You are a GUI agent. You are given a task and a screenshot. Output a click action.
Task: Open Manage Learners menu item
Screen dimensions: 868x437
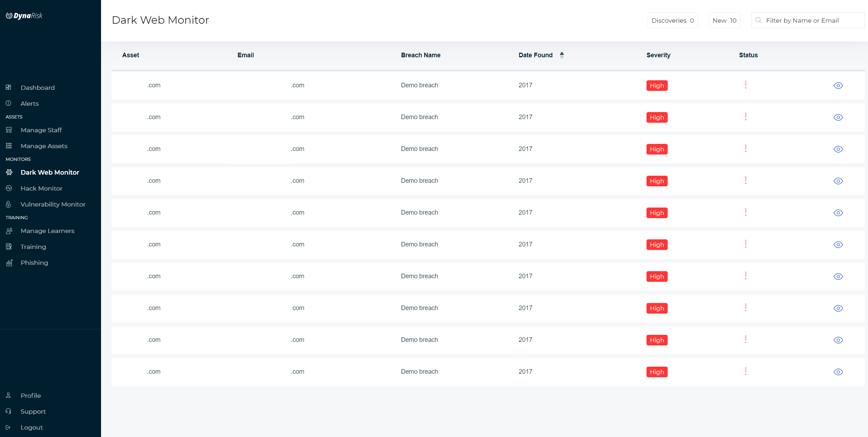[x=47, y=231]
